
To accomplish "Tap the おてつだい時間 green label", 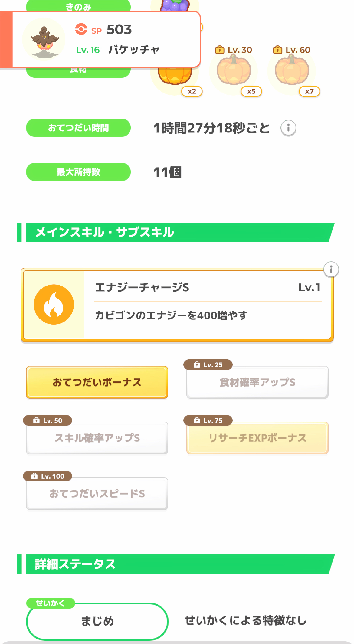I will coord(78,128).
